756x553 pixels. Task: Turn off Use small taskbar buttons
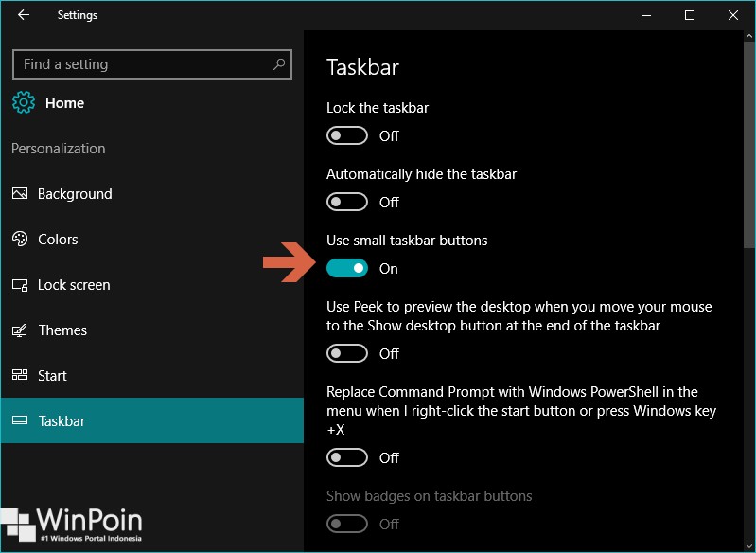tap(347, 268)
